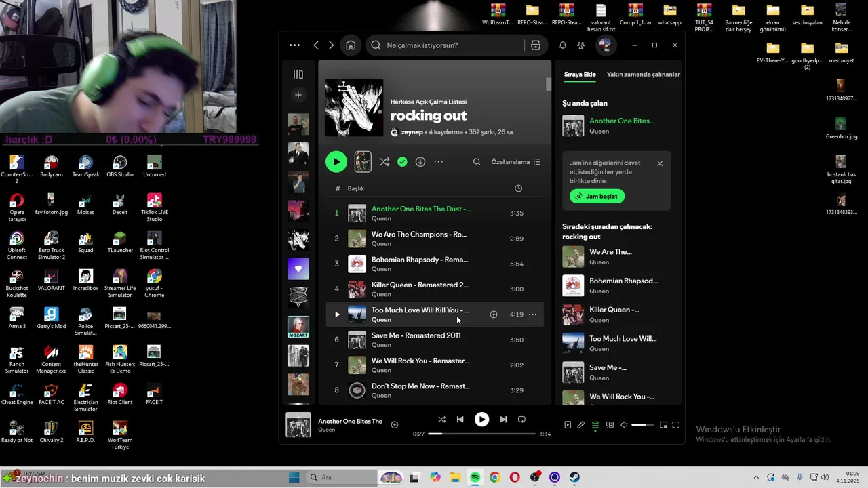This screenshot has height=488, width=868.
Task: Switch to Sıraya Ekle tab
Action: click(580, 75)
